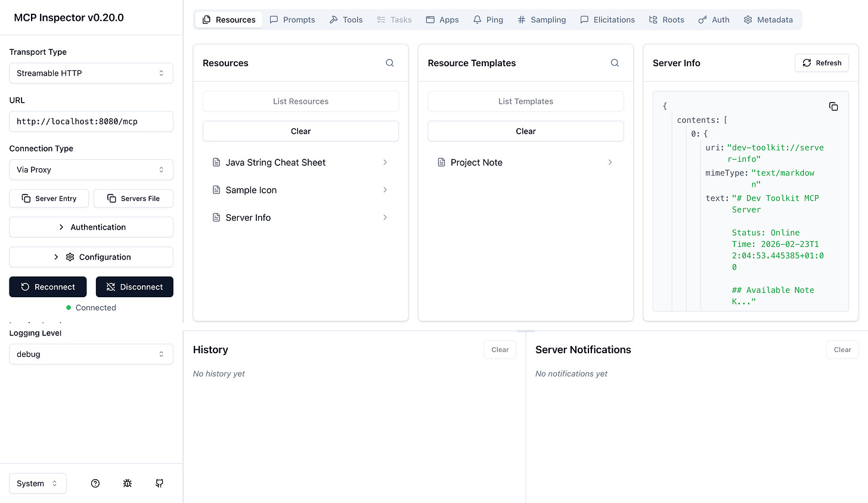This screenshot has height=503, width=868.
Task: Open the Logging Level dropdown
Action: pos(91,354)
